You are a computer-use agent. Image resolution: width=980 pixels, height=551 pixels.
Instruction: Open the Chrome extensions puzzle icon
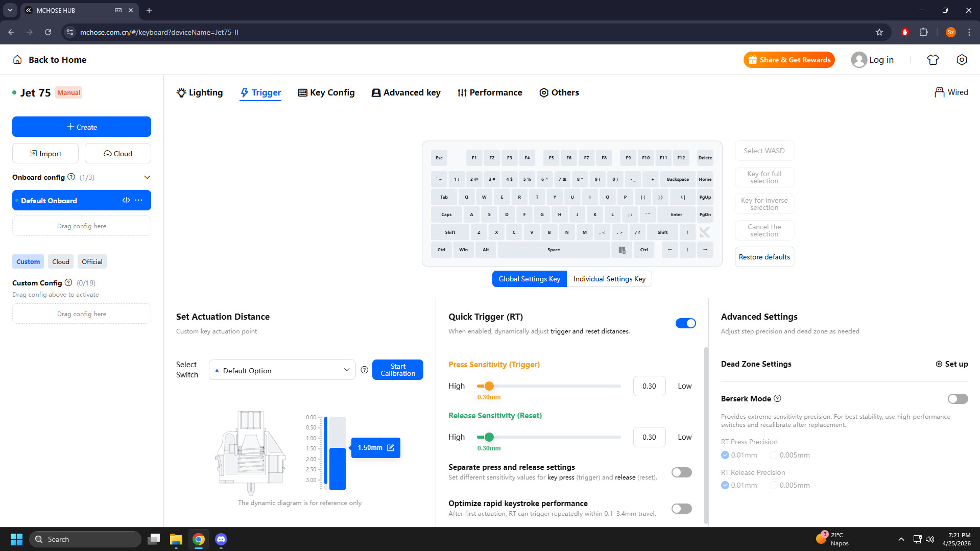924,32
